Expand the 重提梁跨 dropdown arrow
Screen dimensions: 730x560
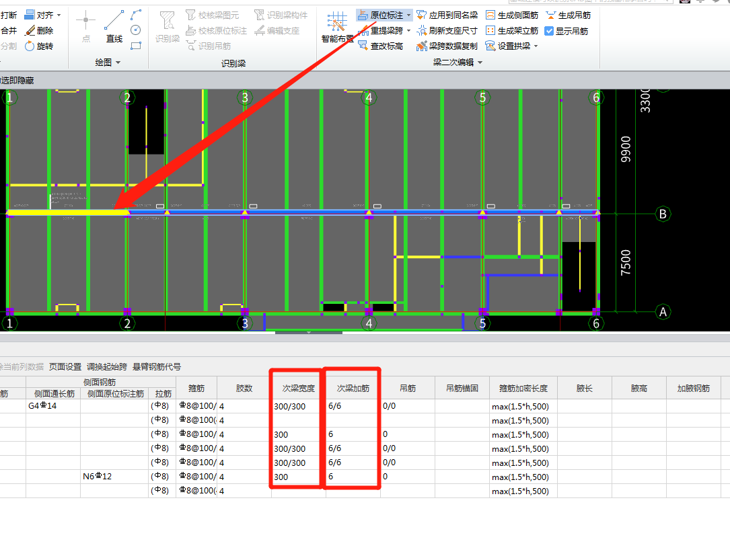pyautogui.click(x=409, y=31)
